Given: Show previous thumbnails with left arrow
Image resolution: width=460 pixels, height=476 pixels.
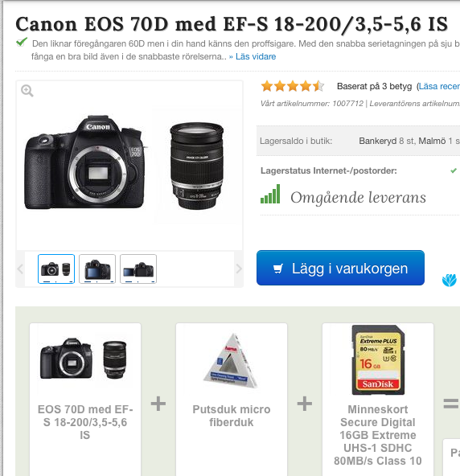Looking at the screenshot, I should 20,269.
